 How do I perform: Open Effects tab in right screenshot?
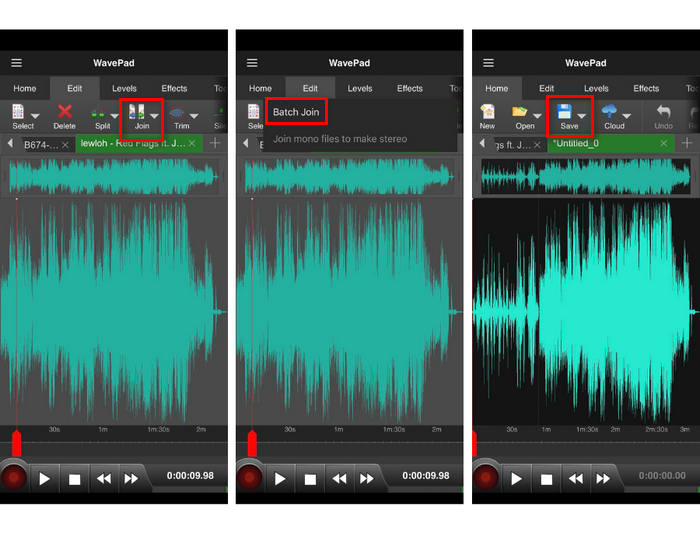pyautogui.click(x=646, y=88)
